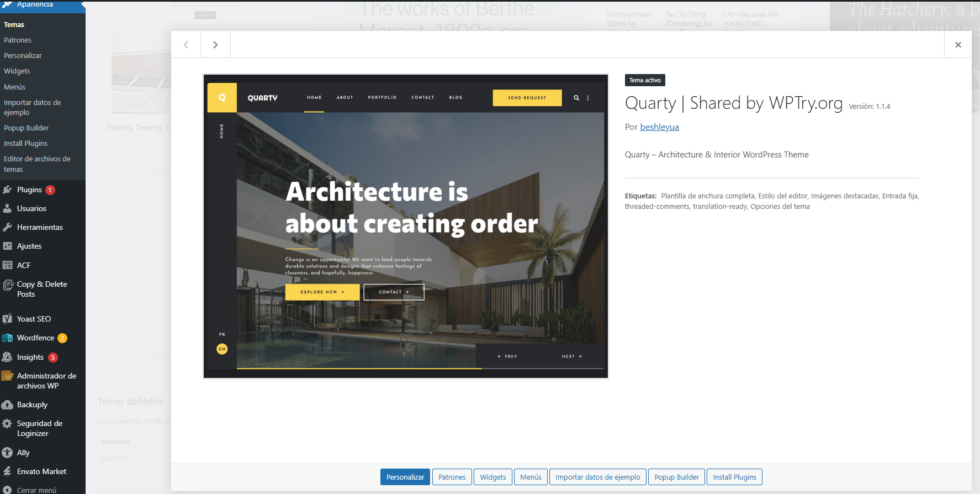This screenshot has height=494, width=980.
Task: Open the beshleyua author link
Action: [659, 127]
